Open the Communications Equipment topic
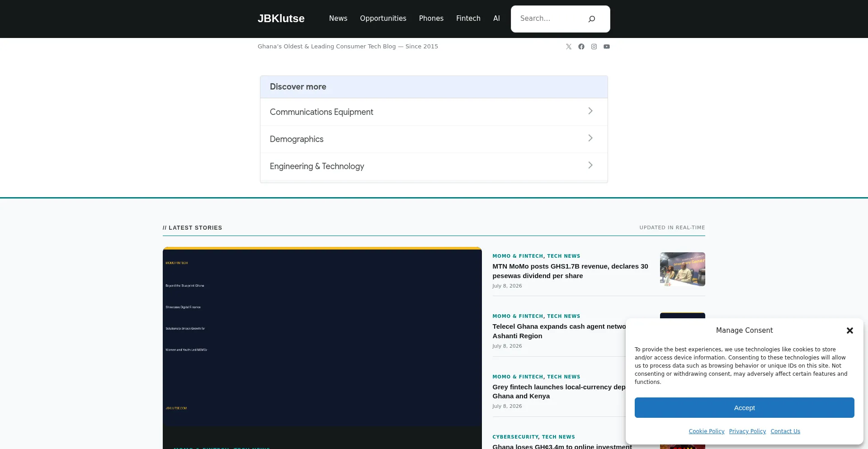Image resolution: width=868 pixels, height=449 pixels. pyautogui.click(x=321, y=112)
